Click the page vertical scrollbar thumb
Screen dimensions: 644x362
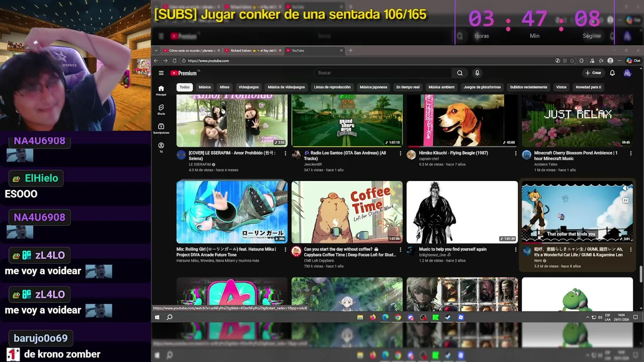coord(641,275)
